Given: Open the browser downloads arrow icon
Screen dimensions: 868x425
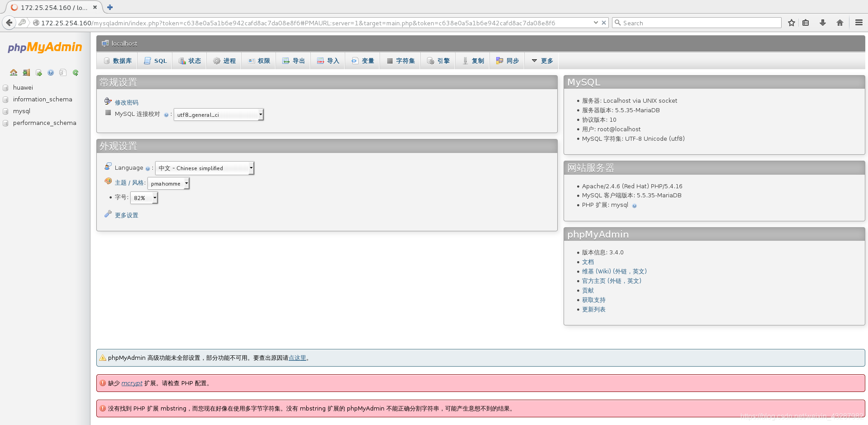Looking at the screenshot, I should (x=823, y=23).
